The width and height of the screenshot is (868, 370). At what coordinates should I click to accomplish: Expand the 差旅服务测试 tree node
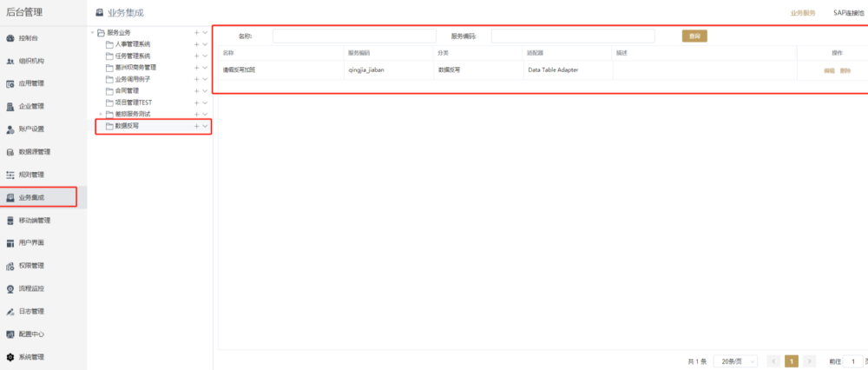pyautogui.click(x=100, y=114)
